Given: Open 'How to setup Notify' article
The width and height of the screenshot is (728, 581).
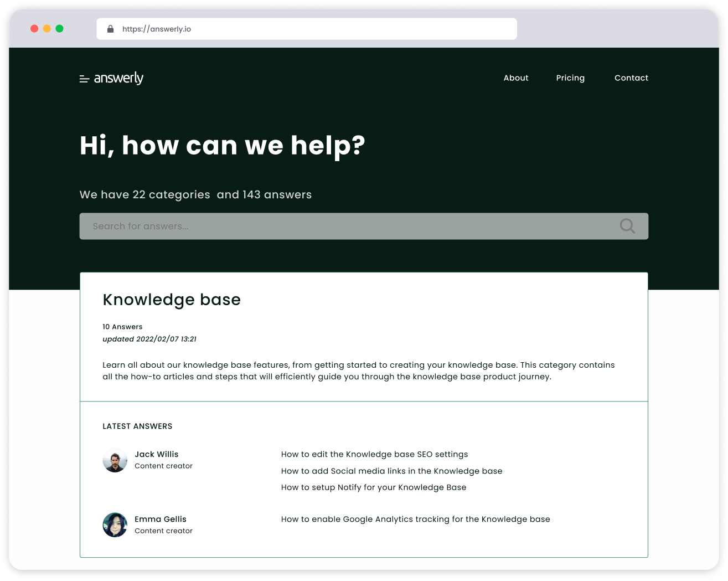Looking at the screenshot, I should click(374, 487).
